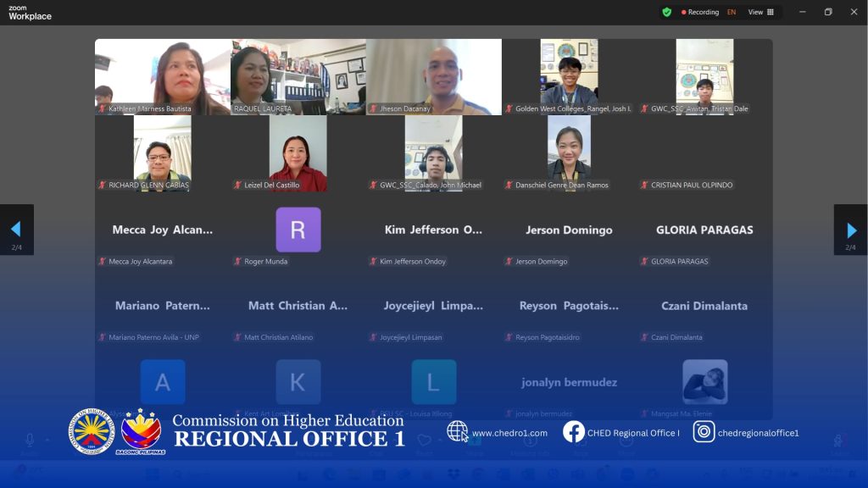Viewport: 868px width, 488px height.
Task: Select Josh Rangel's video tile
Action: [x=569, y=77]
